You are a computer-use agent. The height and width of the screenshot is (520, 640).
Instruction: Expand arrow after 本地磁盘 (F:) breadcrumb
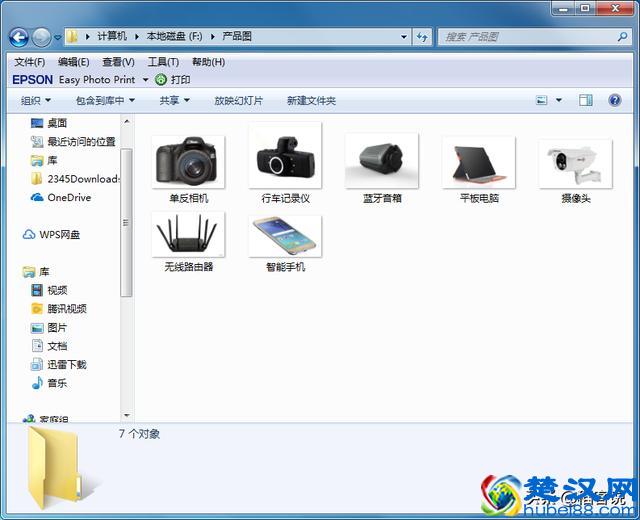[x=213, y=37]
